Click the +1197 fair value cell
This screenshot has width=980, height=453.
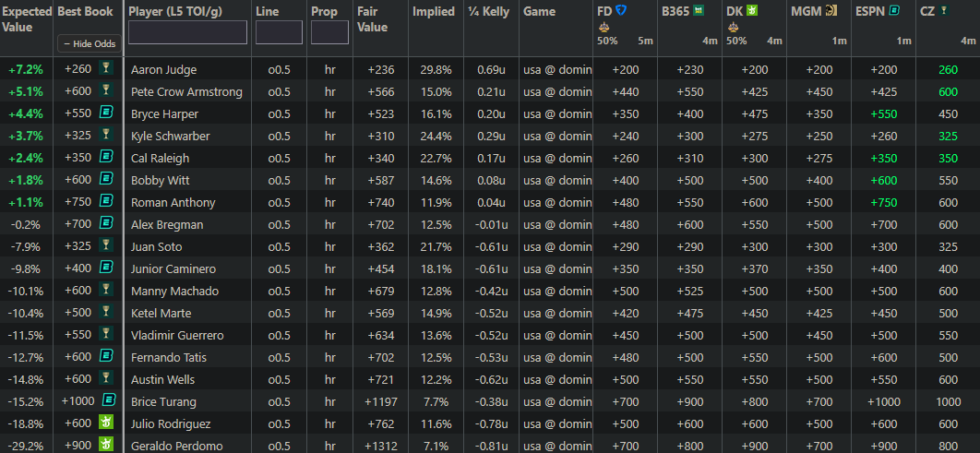coord(379,401)
